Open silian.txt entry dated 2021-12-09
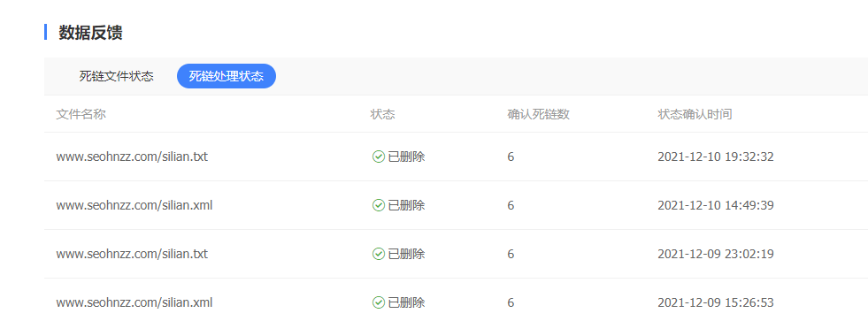 coord(132,254)
